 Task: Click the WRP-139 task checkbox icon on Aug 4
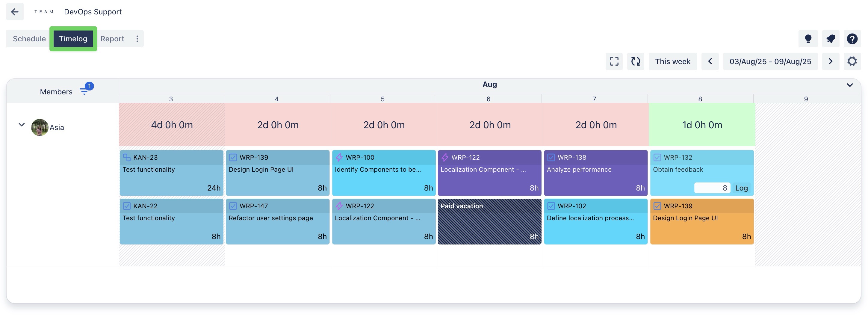[x=233, y=158]
